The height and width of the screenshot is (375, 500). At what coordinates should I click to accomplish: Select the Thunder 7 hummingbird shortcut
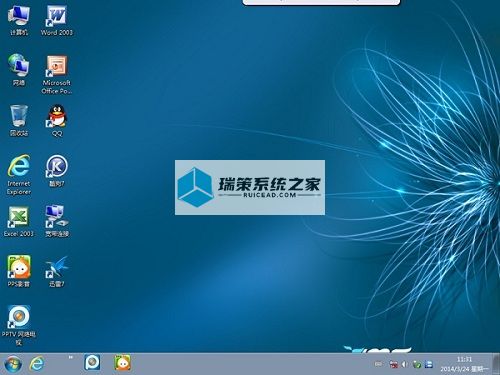[57, 271]
